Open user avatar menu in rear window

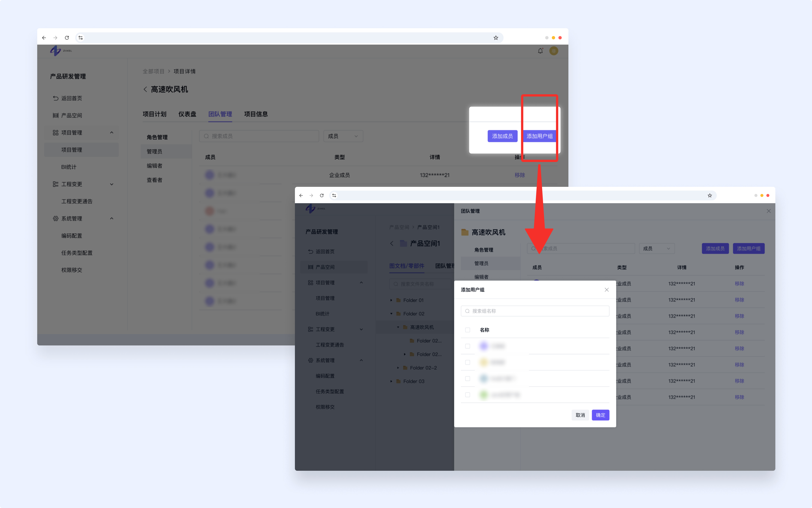[x=554, y=51]
